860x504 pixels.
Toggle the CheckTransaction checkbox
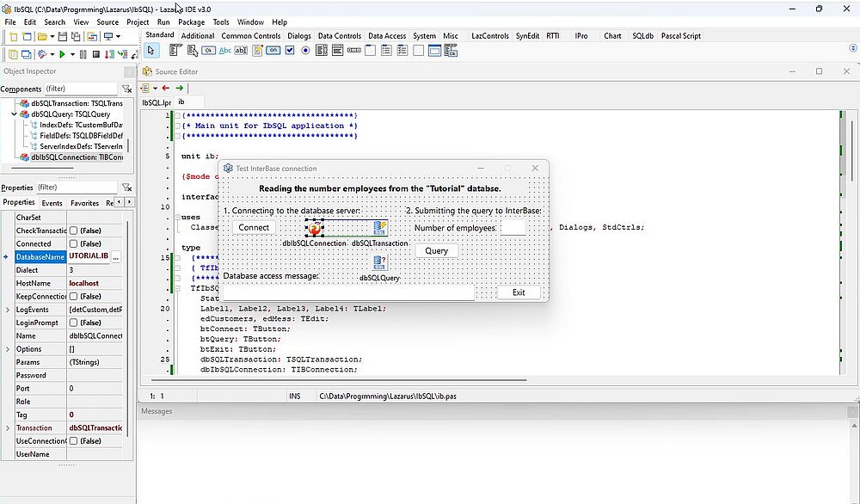73,230
